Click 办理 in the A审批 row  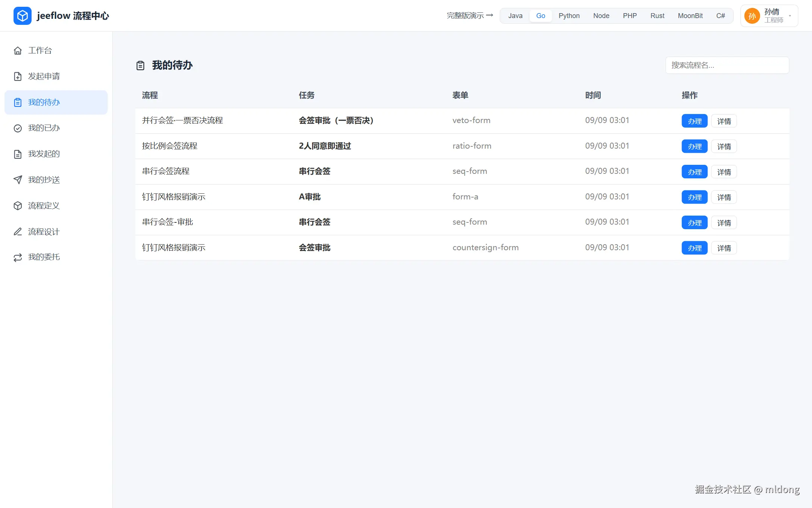click(x=694, y=197)
